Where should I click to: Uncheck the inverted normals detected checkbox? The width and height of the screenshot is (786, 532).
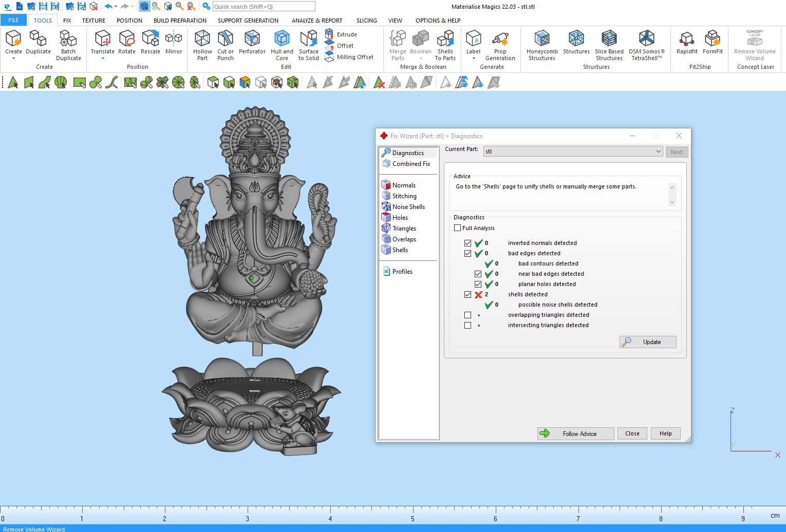(x=467, y=243)
